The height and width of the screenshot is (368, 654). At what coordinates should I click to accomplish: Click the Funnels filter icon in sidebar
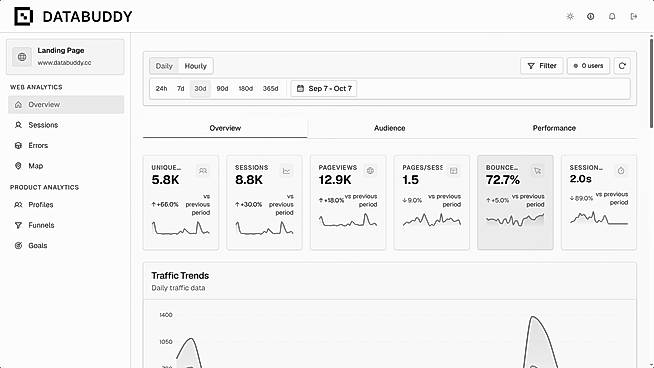click(18, 225)
